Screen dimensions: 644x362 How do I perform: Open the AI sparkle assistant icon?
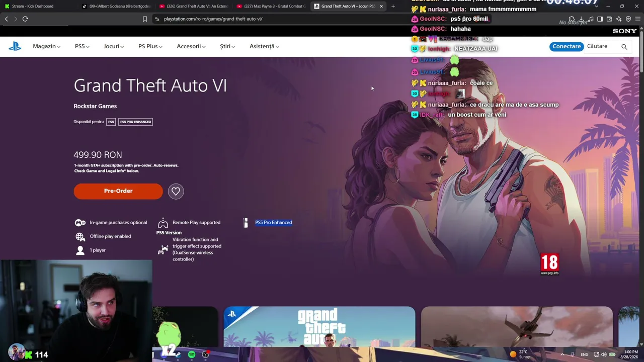click(619, 19)
